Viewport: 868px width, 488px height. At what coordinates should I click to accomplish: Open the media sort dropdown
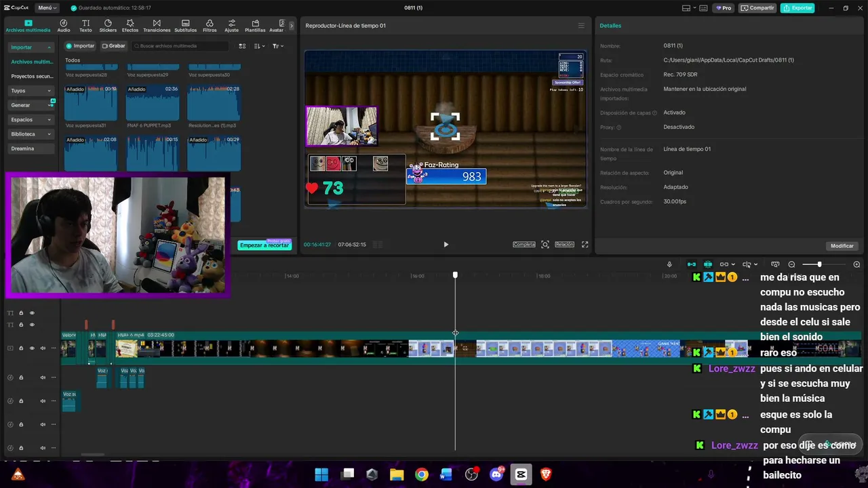[x=259, y=46]
